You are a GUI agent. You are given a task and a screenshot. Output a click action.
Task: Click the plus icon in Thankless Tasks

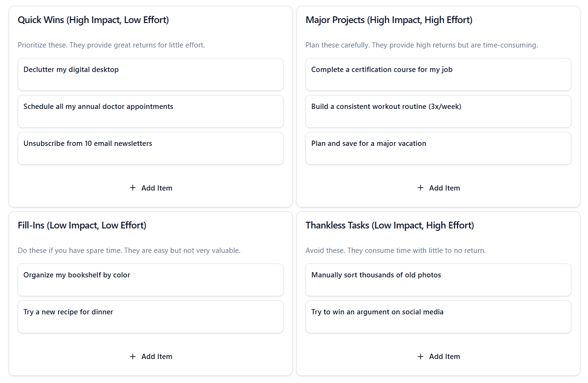pos(421,356)
